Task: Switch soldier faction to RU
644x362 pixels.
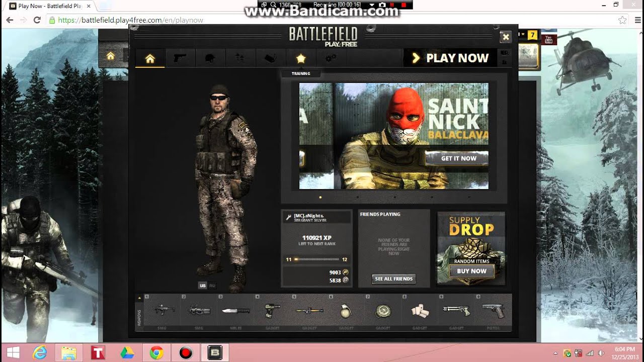Action: coord(212,286)
